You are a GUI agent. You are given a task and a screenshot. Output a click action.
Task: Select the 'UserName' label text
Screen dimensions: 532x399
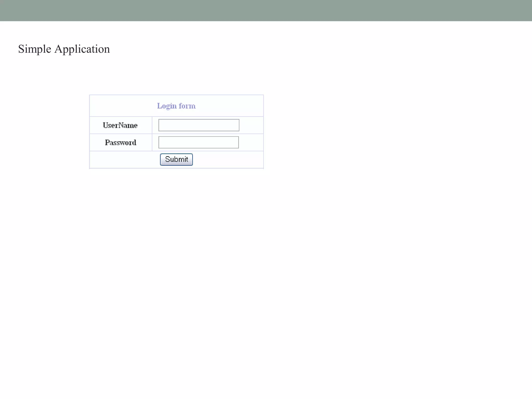coord(120,125)
